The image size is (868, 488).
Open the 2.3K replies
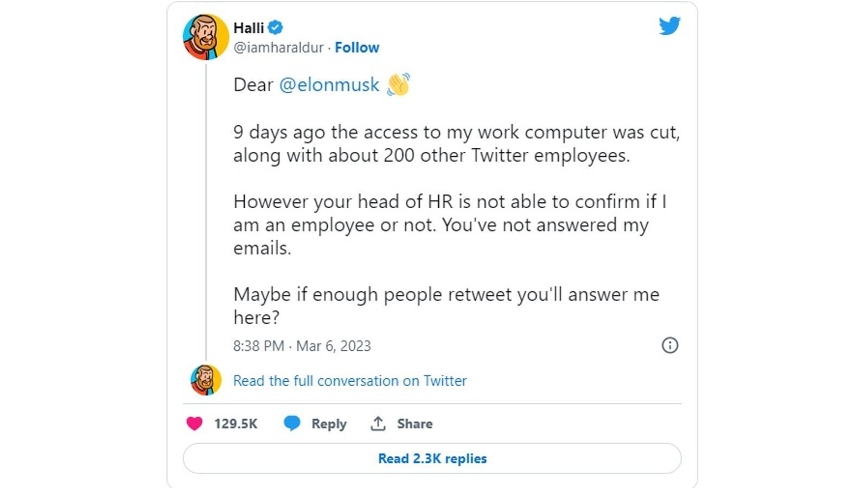431,458
